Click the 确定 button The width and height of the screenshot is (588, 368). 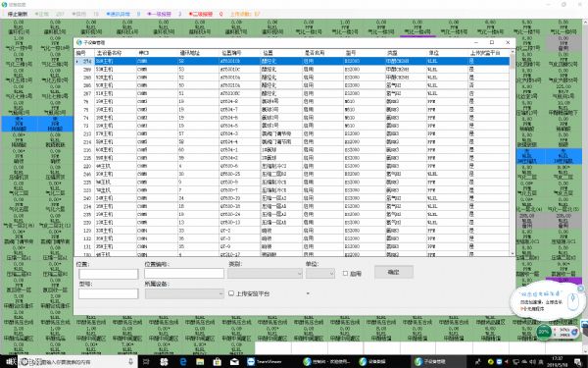tap(394, 272)
